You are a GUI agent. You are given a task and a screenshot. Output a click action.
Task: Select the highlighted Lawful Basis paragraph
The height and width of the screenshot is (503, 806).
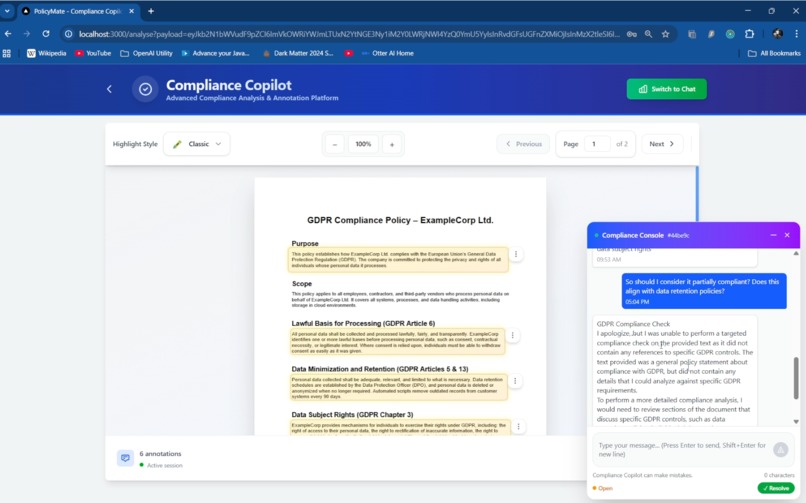(396, 342)
